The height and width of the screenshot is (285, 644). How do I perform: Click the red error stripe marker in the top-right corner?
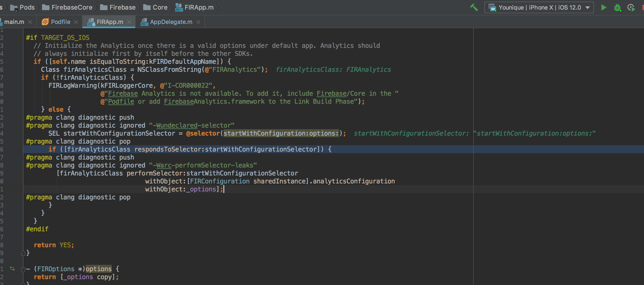coord(643,7)
